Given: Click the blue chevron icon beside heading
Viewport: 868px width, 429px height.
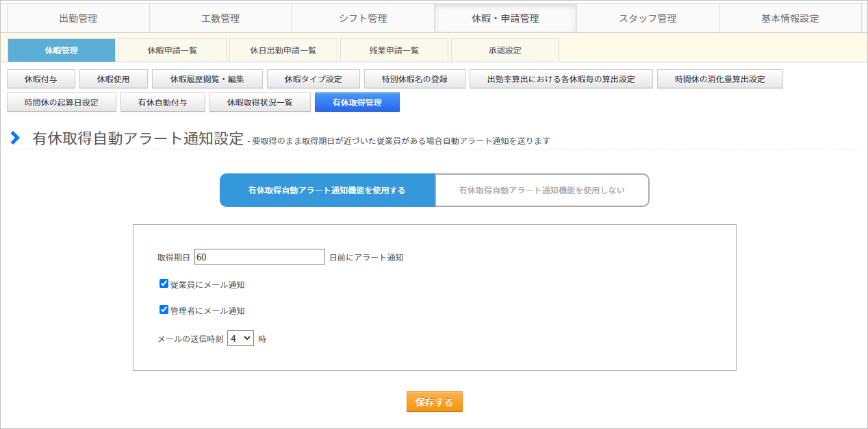Looking at the screenshot, I should click(x=15, y=138).
